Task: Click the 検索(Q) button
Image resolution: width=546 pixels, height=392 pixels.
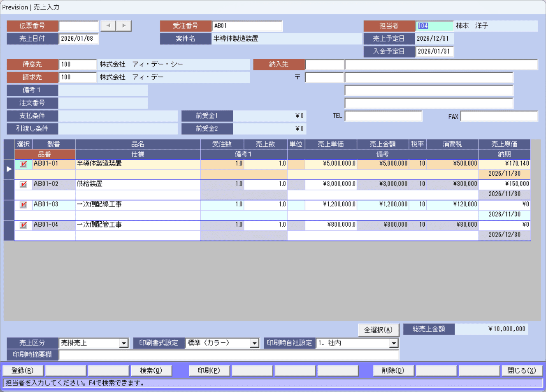Action: (x=151, y=371)
